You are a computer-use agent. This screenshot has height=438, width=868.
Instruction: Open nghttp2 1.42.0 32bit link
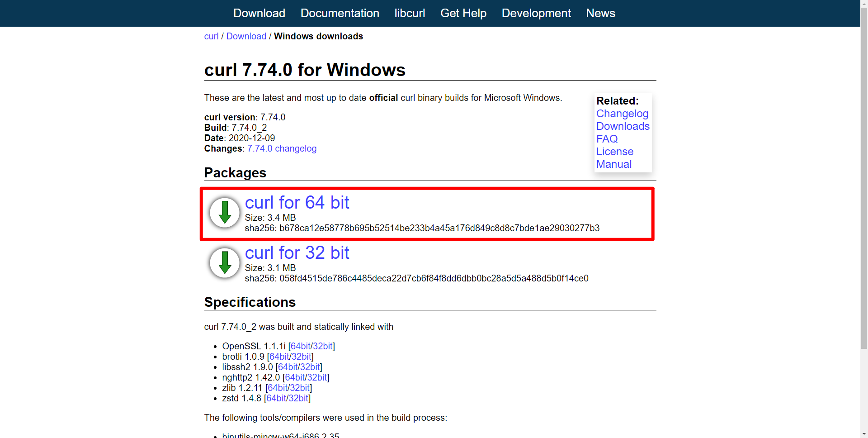point(317,377)
